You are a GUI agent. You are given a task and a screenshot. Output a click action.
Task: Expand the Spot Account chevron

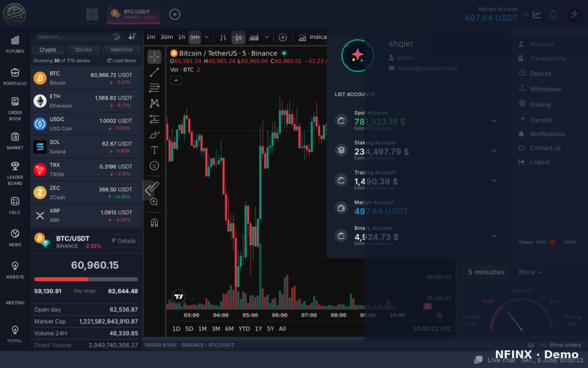point(494,121)
